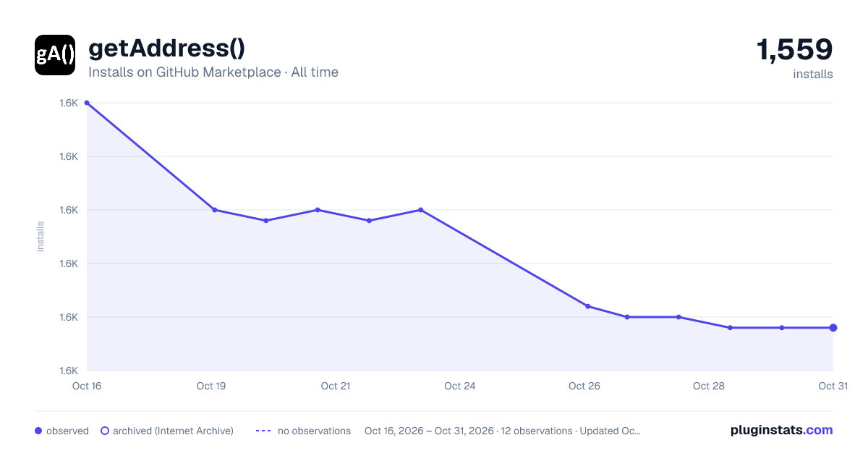Click the filled 'observed' legend dot

click(x=38, y=431)
